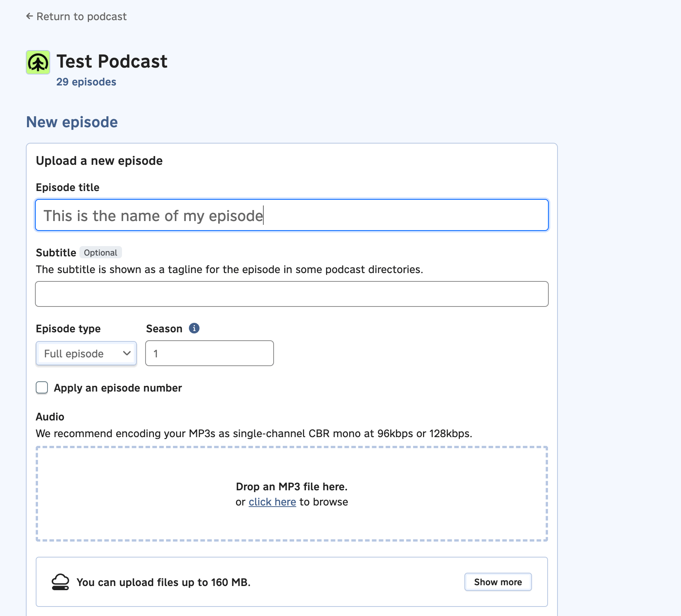The image size is (681, 616).
Task: Click the Optional badge next to Subtitle
Action: pyautogui.click(x=100, y=252)
